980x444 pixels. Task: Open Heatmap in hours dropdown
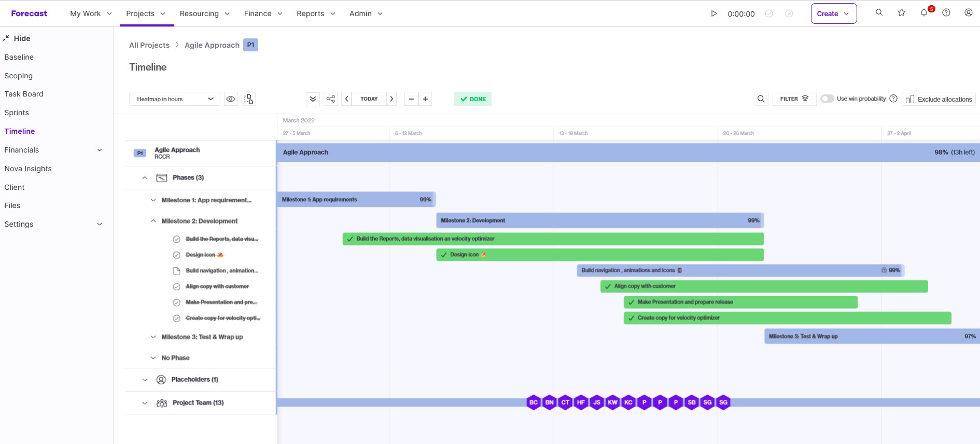[175, 99]
